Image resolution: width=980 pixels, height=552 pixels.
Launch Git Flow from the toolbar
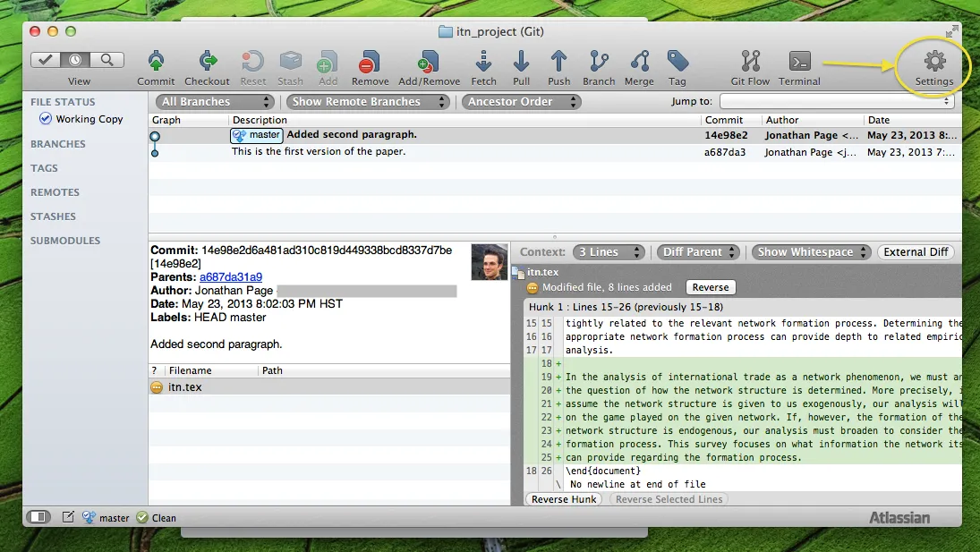point(750,62)
